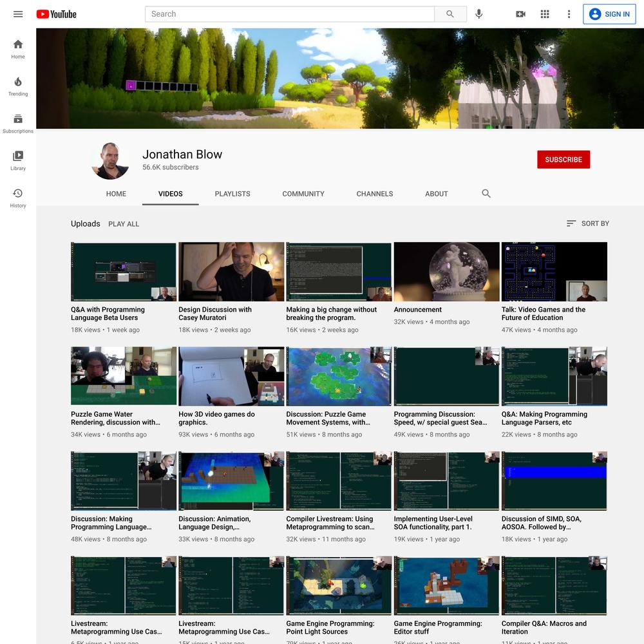This screenshot has height=644, width=644.
Task: Switch to the PLAYLISTS tab
Action: pyautogui.click(x=232, y=194)
